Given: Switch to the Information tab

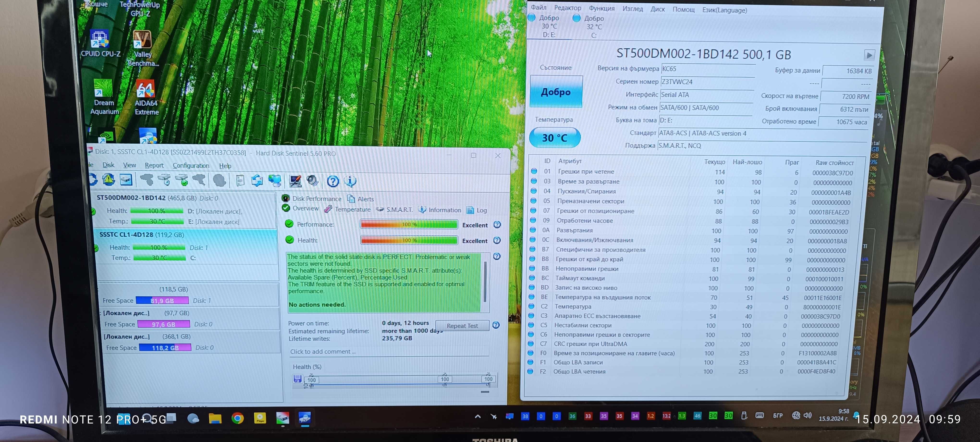Looking at the screenshot, I should (x=440, y=210).
